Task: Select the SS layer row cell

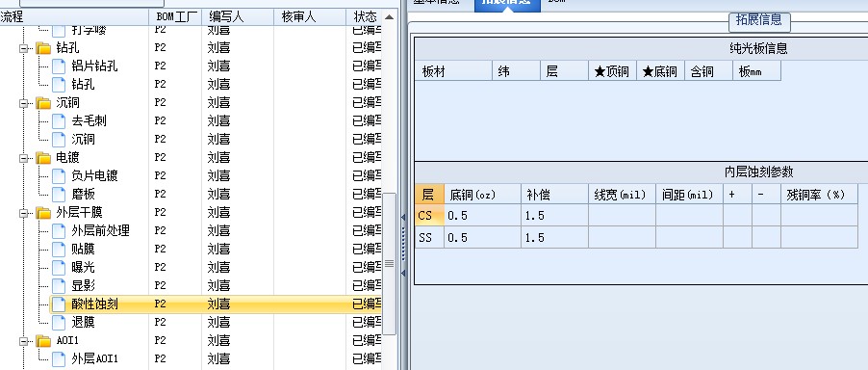Action: (x=429, y=238)
